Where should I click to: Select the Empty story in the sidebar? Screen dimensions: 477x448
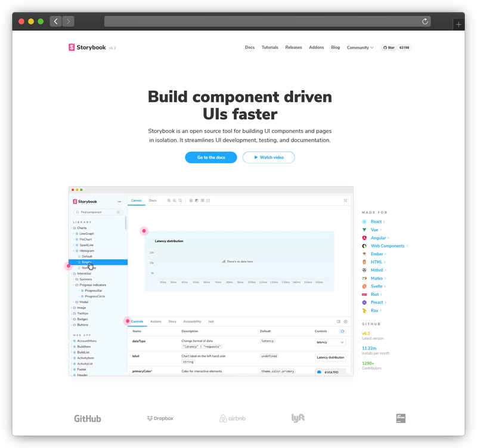pos(98,262)
